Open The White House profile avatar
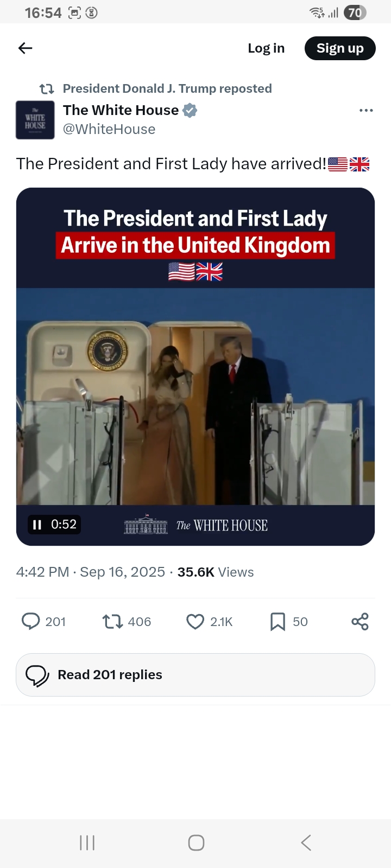This screenshot has width=391, height=868. click(x=35, y=120)
